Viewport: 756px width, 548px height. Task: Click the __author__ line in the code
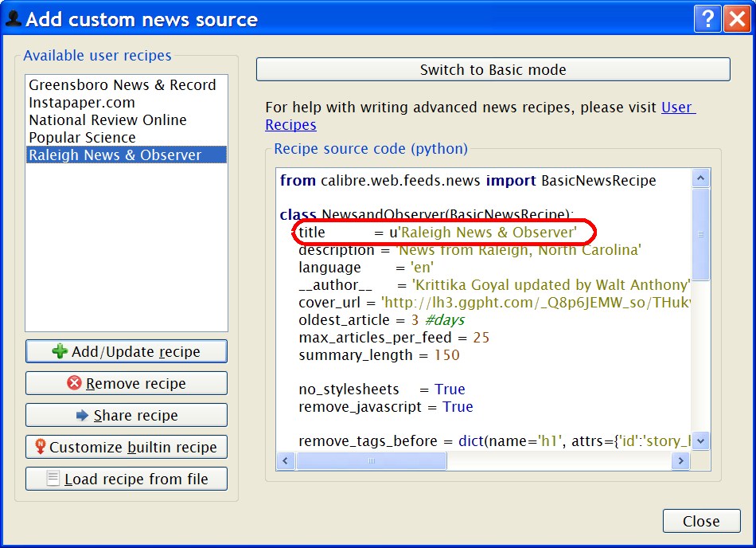click(494, 285)
